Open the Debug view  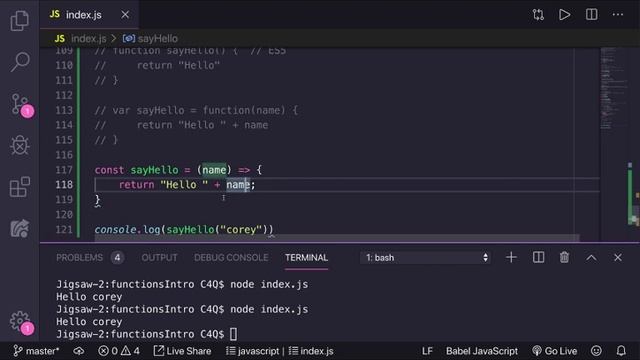click(x=20, y=145)
